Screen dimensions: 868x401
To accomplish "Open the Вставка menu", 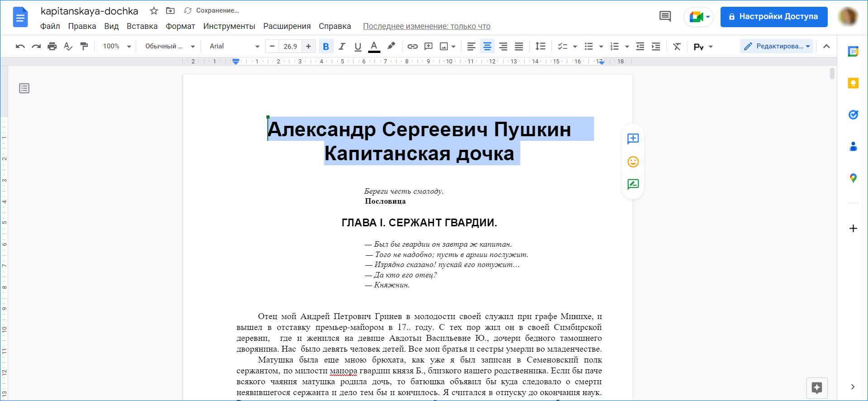I will pos(142,26).
